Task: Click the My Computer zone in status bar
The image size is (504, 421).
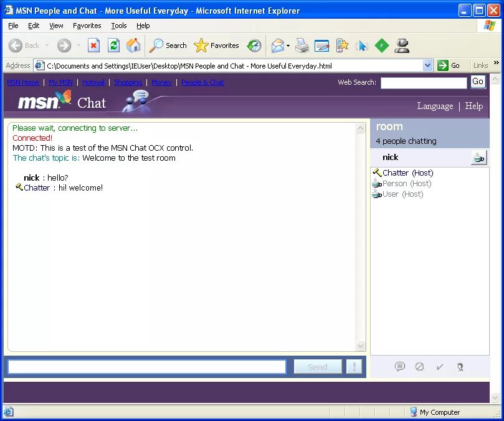Action: pyautogui.click(x=435, y=412)
